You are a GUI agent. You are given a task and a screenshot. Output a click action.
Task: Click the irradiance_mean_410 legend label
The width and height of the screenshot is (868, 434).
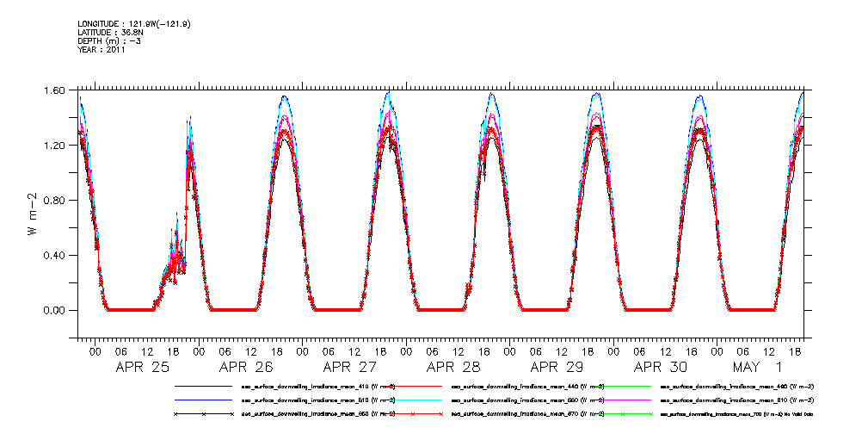[317, 386]
